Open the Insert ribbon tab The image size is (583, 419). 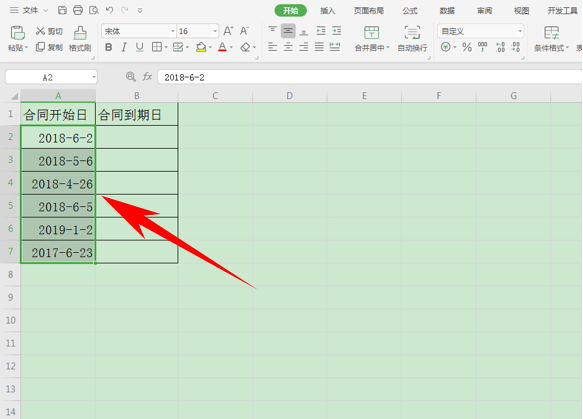327,11
